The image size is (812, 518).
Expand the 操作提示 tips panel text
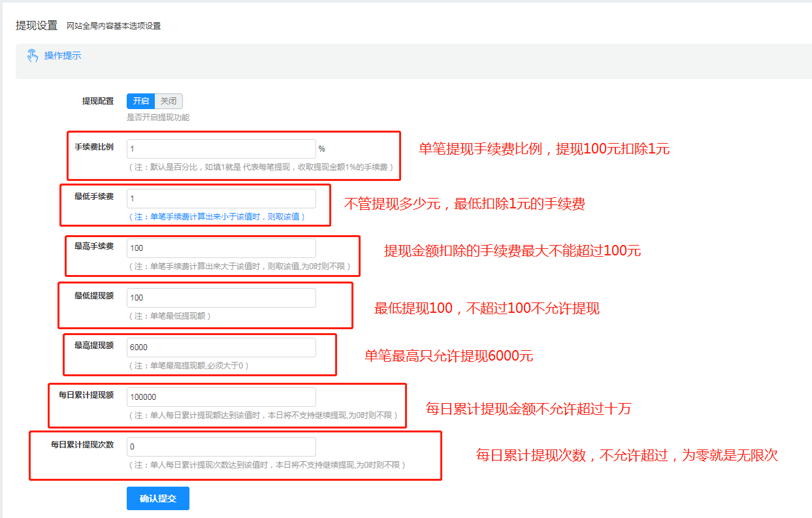click(x=63, y=56)
